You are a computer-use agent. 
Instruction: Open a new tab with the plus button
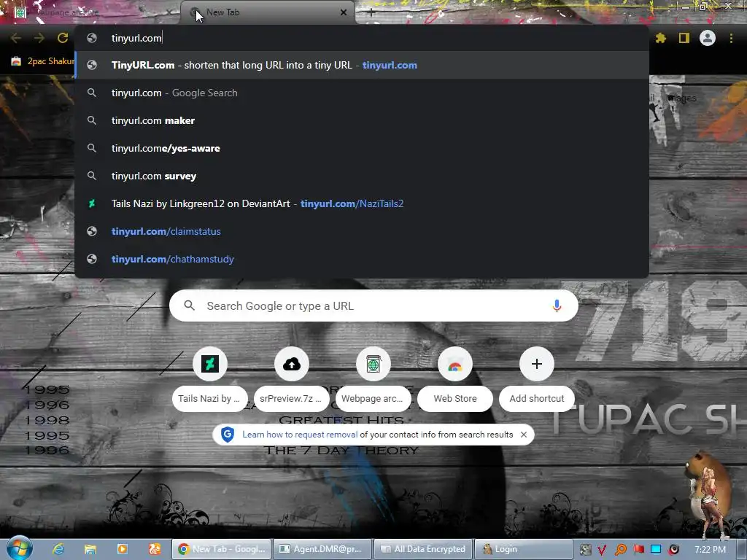[371, 12]
